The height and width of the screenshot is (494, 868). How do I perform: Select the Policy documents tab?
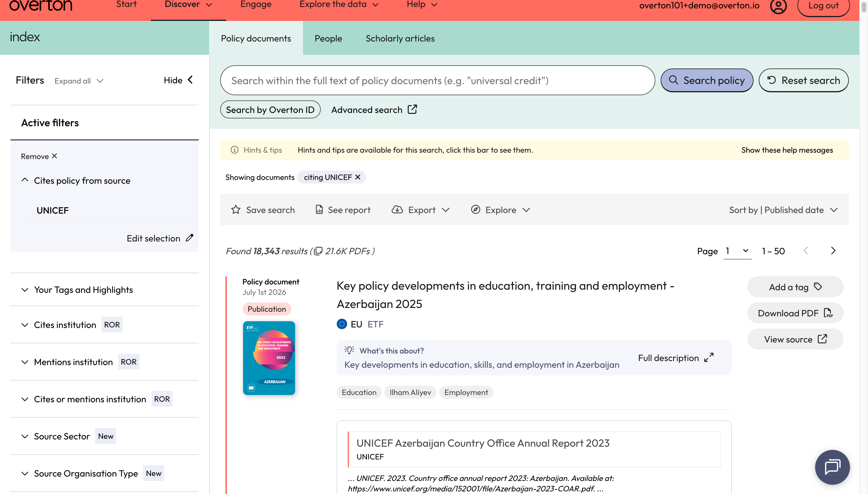click(256, 38)
